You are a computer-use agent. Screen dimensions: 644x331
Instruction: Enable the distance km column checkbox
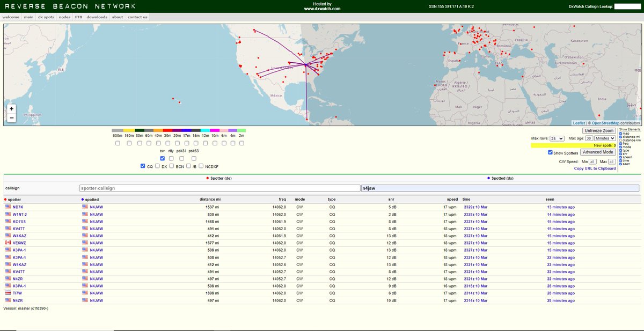[x=621, y=141]
